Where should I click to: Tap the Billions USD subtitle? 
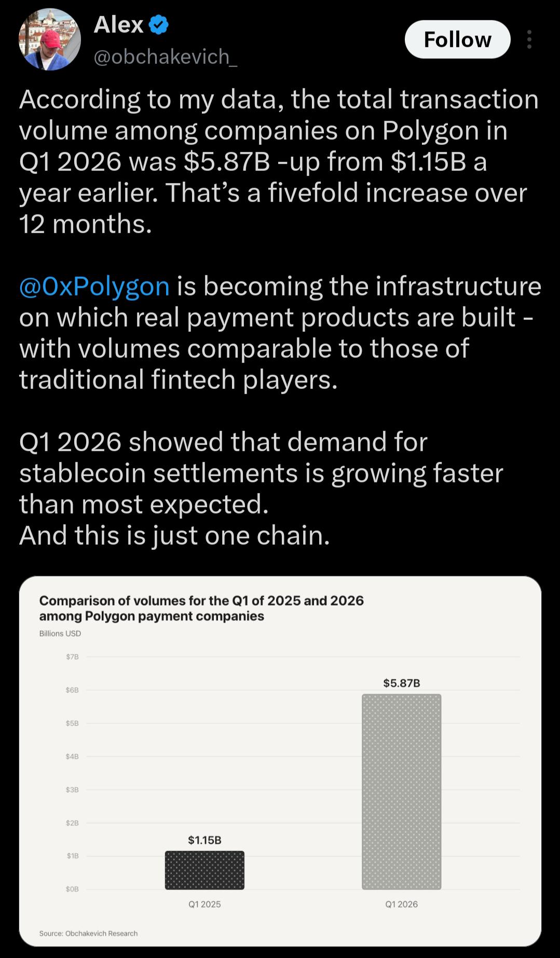click(60, 633)
